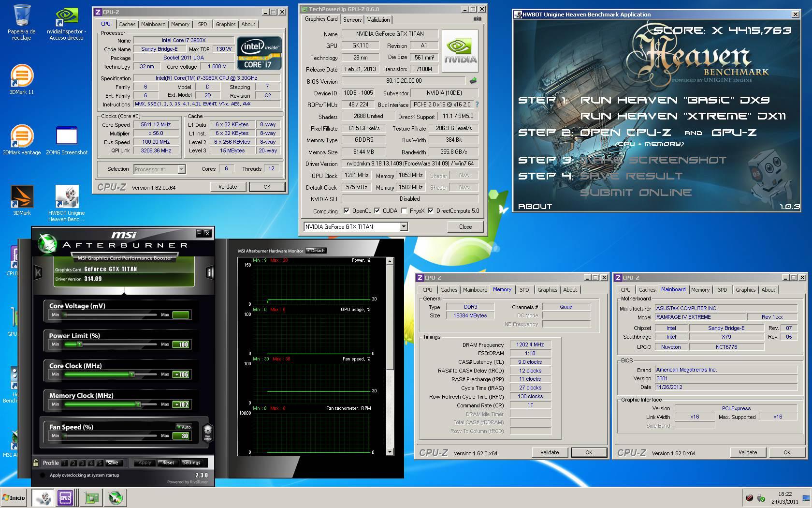Toggle the DirectCompute 5.0 checkbox

point(430,210)
